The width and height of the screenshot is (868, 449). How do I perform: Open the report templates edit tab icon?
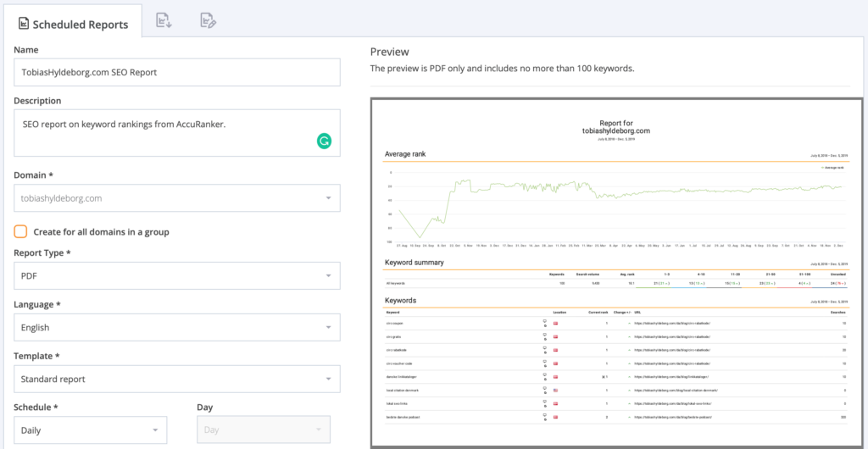coord(209,20)
